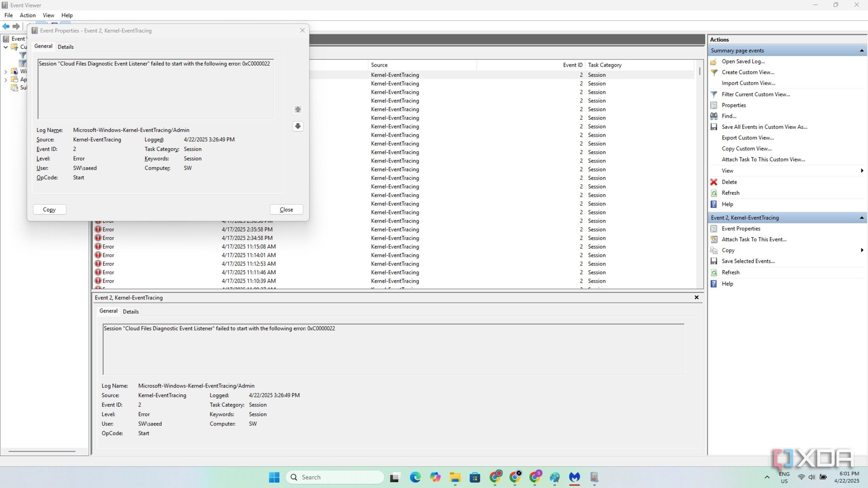Click Save Selected Events action
The height and width of the screenshot is (488, 868).
(x=748, y=262)
